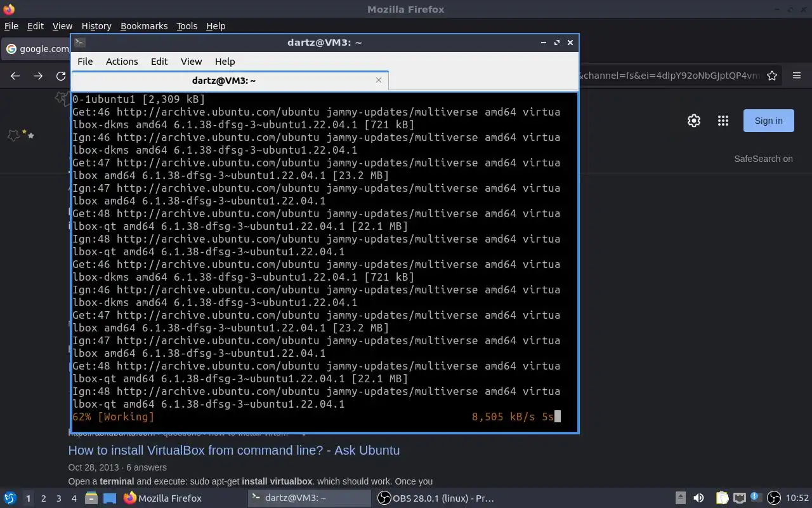Click OBS tray icon near clock
This screenshot has width=812, height=508.
[x=774, y=498]
